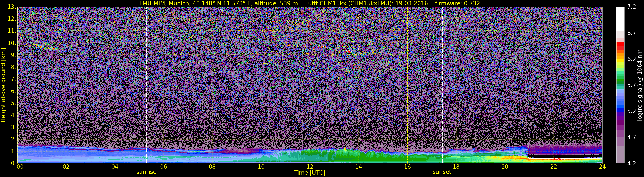Click the colorbar value '6.2'

632,59
